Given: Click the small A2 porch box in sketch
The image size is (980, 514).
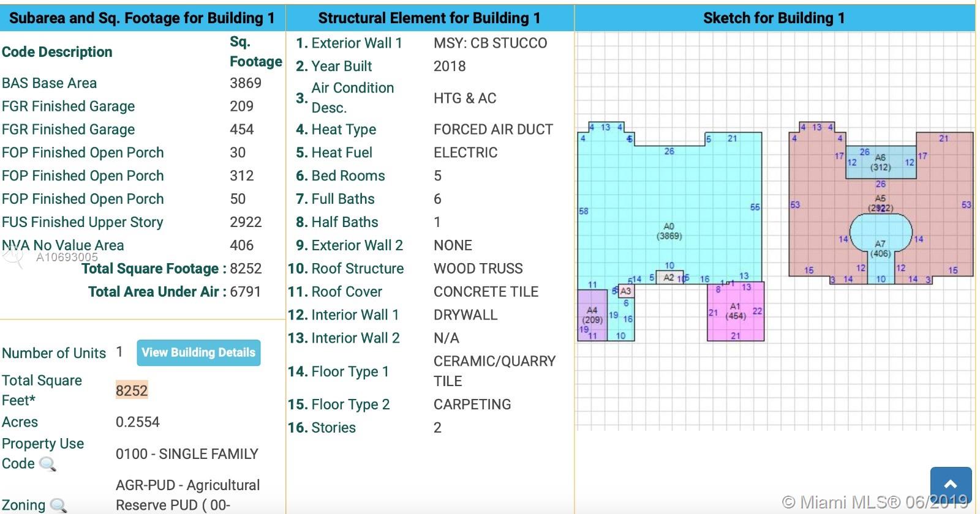Looking at the screenshot, I should coord(669,278).
